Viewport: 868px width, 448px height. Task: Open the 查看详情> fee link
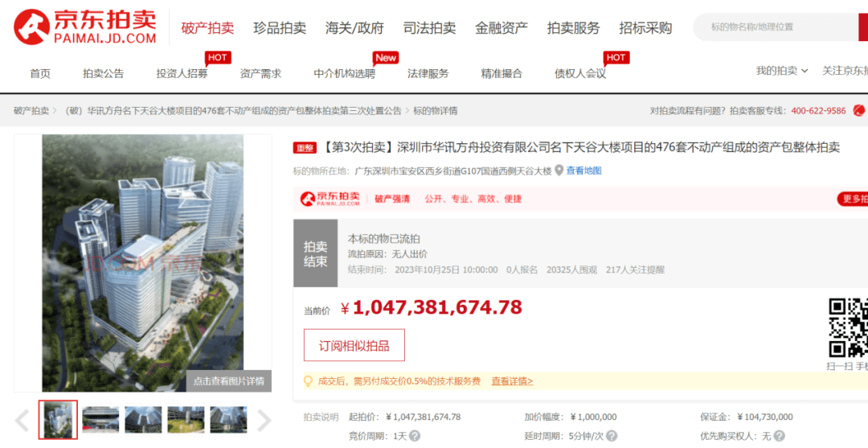pos(512,381)
